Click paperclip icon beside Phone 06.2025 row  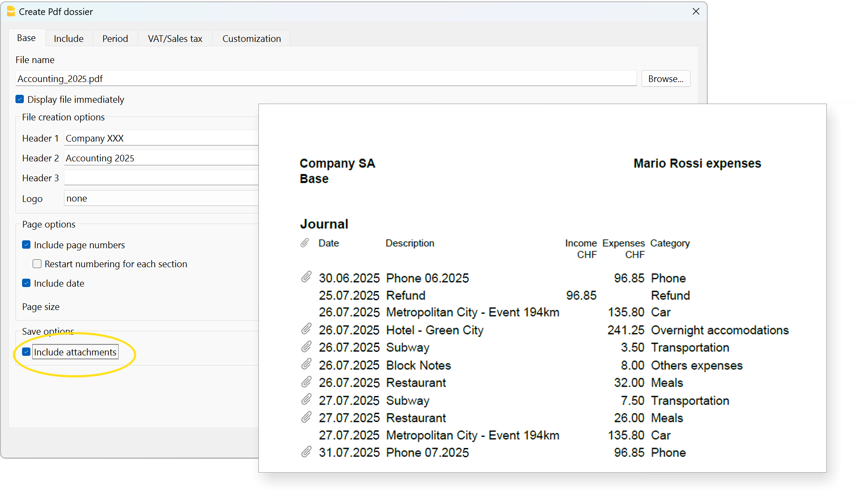[306, 277]
